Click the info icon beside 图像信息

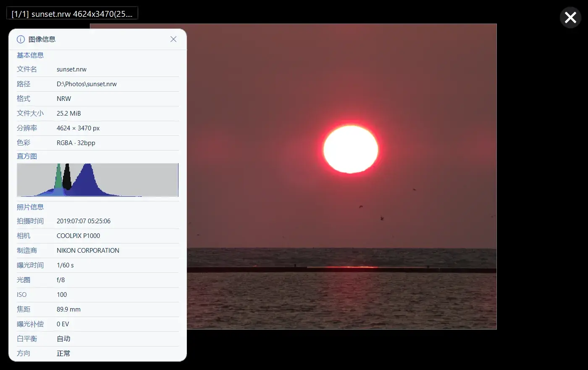point(21,39)
